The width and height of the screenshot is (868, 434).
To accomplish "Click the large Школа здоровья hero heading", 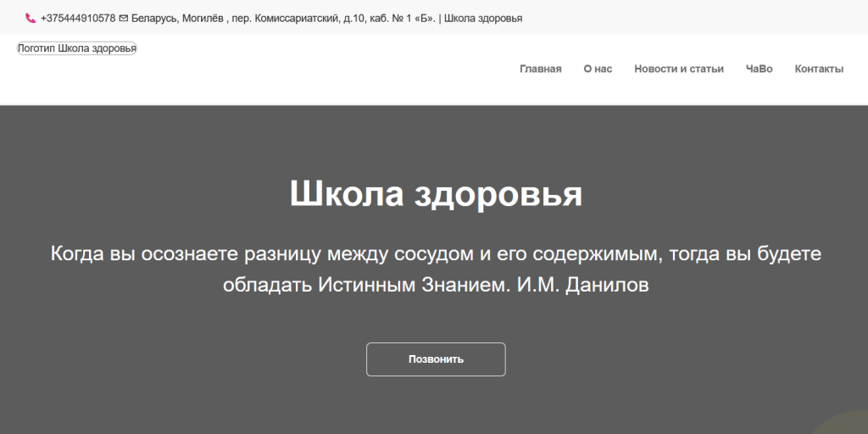I will 436,194.
